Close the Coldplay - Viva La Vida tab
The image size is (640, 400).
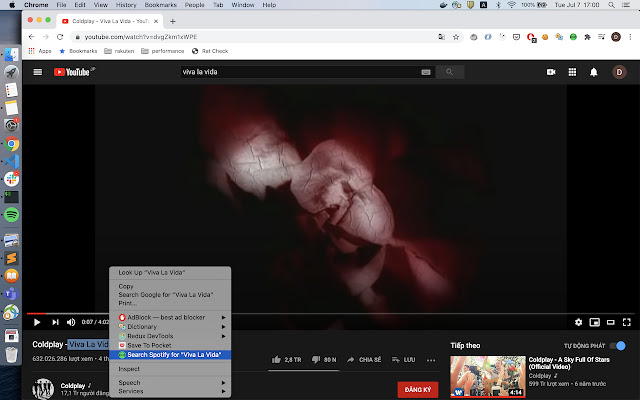pyautogui.click(x=156, y=21)
